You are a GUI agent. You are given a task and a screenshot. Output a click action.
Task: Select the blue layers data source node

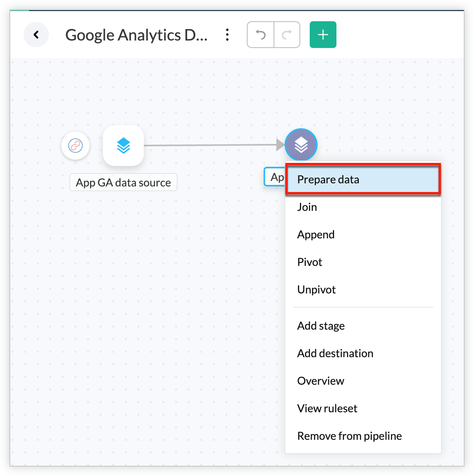(x=123, y=146)
